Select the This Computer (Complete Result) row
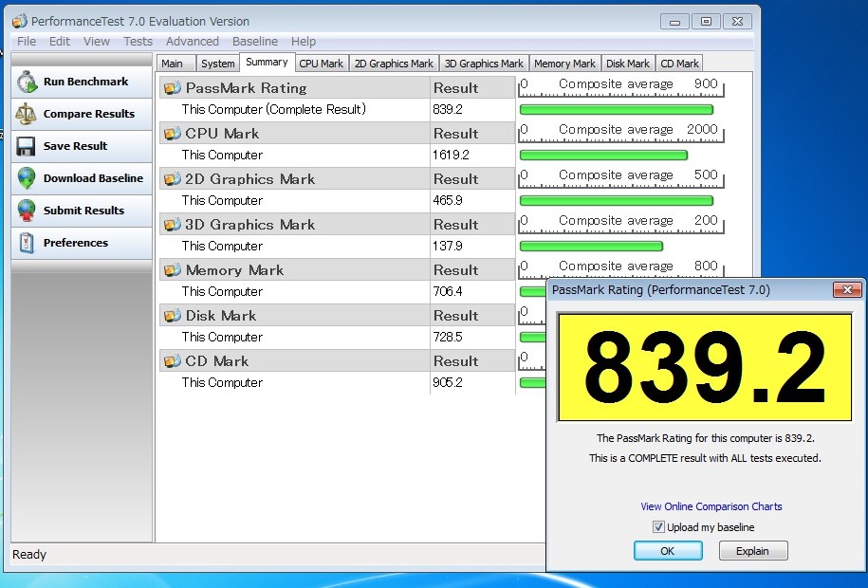This screenshot has height=588, width=868. coord(337,110)
